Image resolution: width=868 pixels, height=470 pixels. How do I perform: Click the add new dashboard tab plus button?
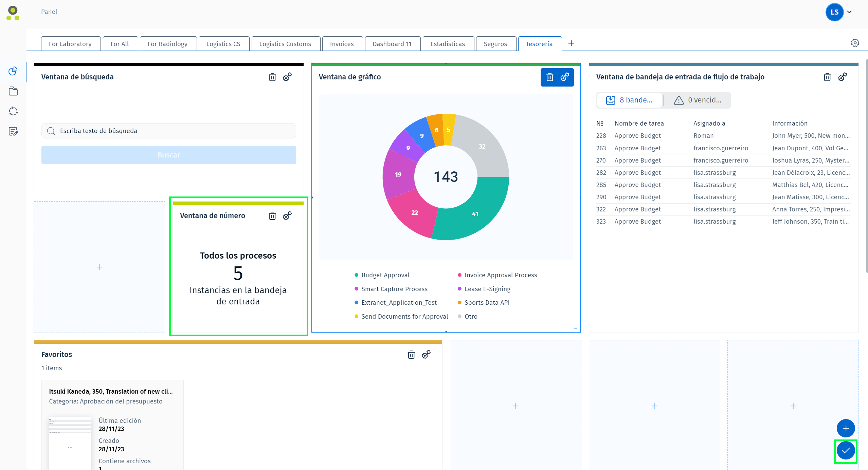(571, 43)
